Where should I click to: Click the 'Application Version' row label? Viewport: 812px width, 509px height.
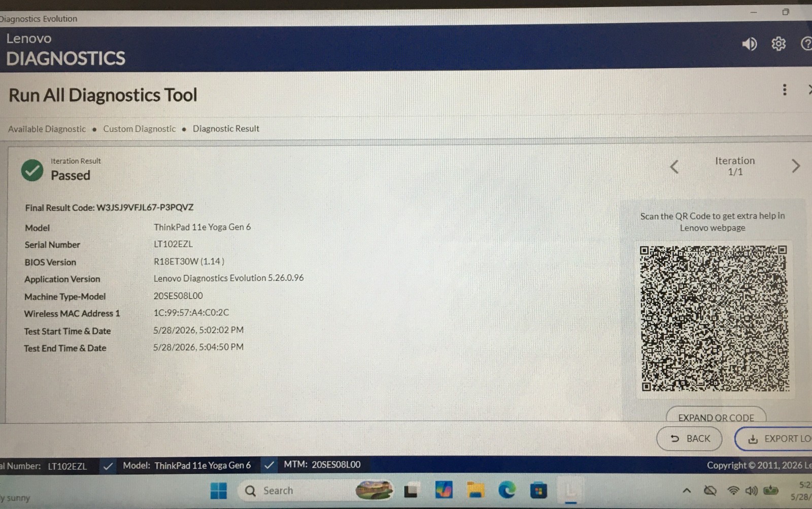(x=62, y=279)
